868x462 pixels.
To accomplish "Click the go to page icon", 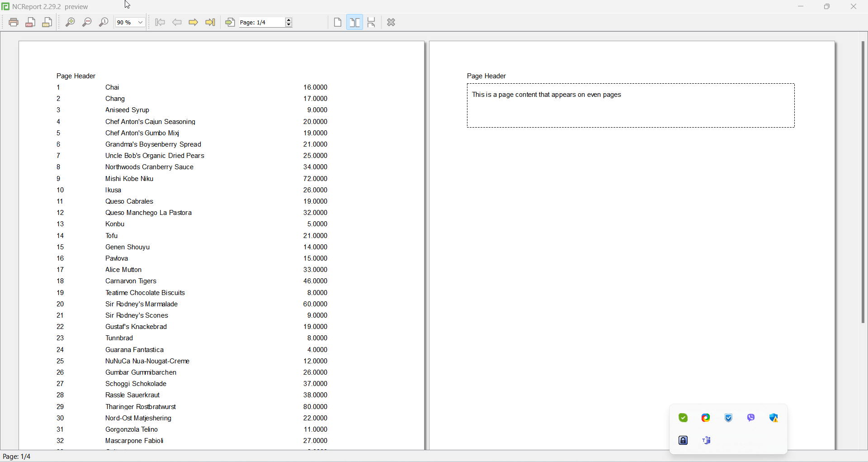I will tap(230, 22).
